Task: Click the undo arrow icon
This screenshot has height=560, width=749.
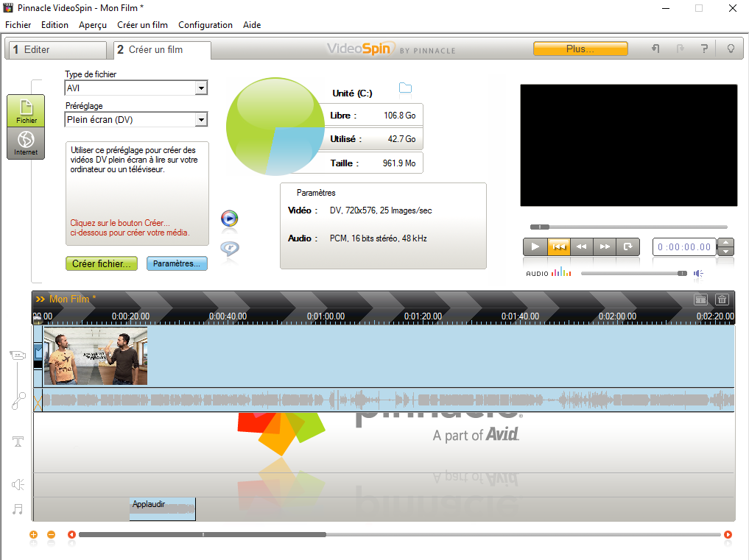Action: pos(655,49)
